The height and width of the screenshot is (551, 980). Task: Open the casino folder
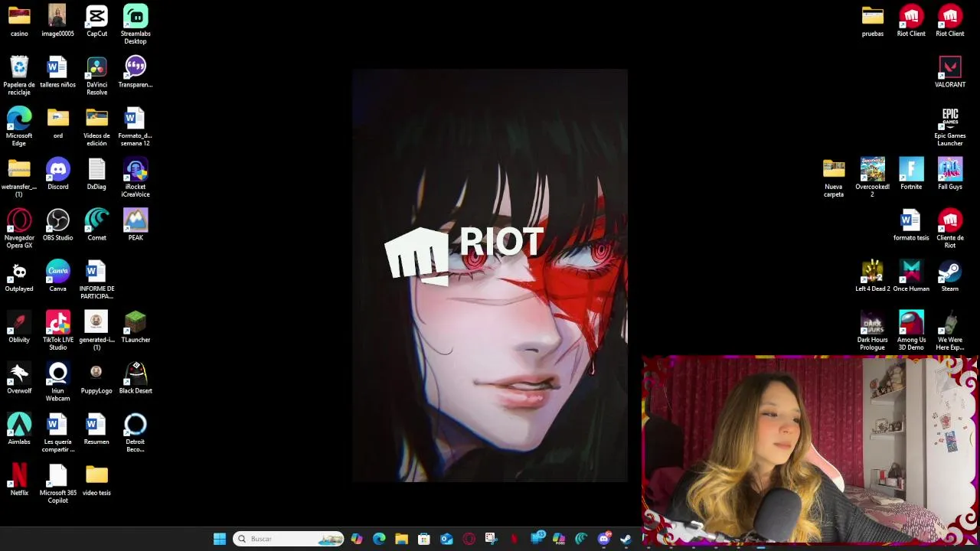[x=19, y=21]
